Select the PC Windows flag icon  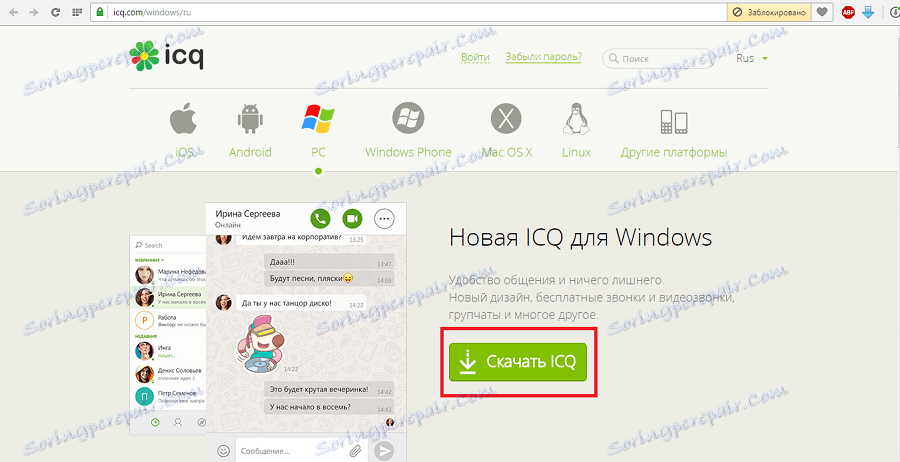[x=319, y=119]
